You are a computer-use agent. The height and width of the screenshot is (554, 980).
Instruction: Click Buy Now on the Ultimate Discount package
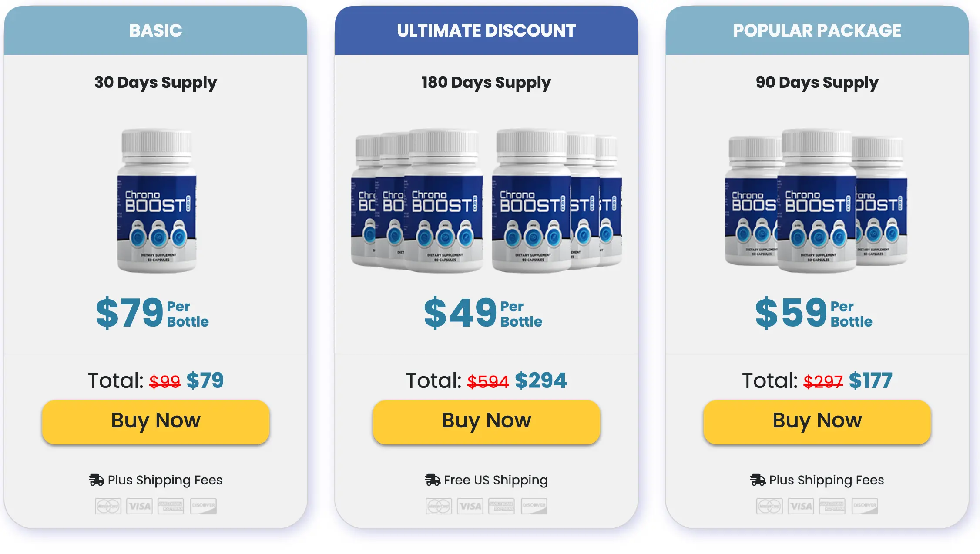point(486,421)
